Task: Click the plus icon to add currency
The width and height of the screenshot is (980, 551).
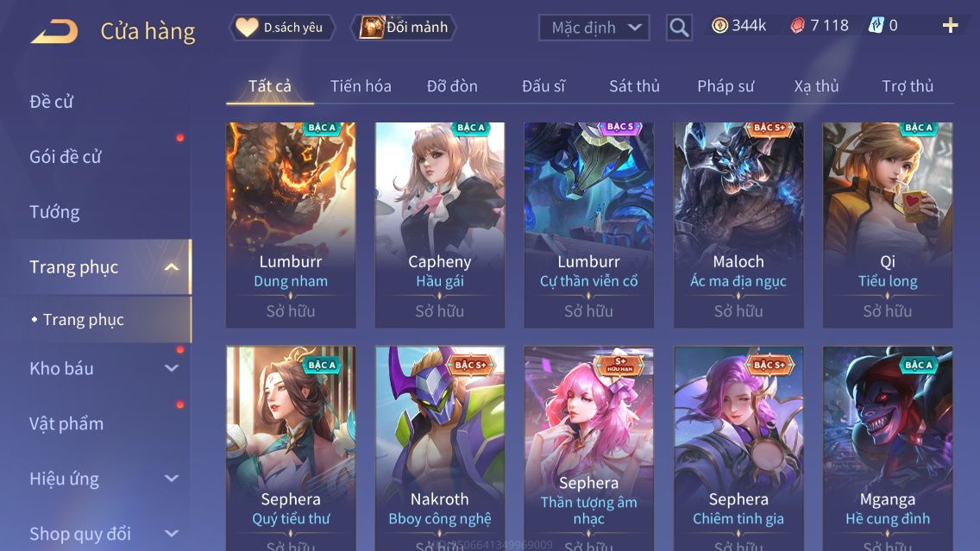Action: pyautogui.click(x=950, y=26)
